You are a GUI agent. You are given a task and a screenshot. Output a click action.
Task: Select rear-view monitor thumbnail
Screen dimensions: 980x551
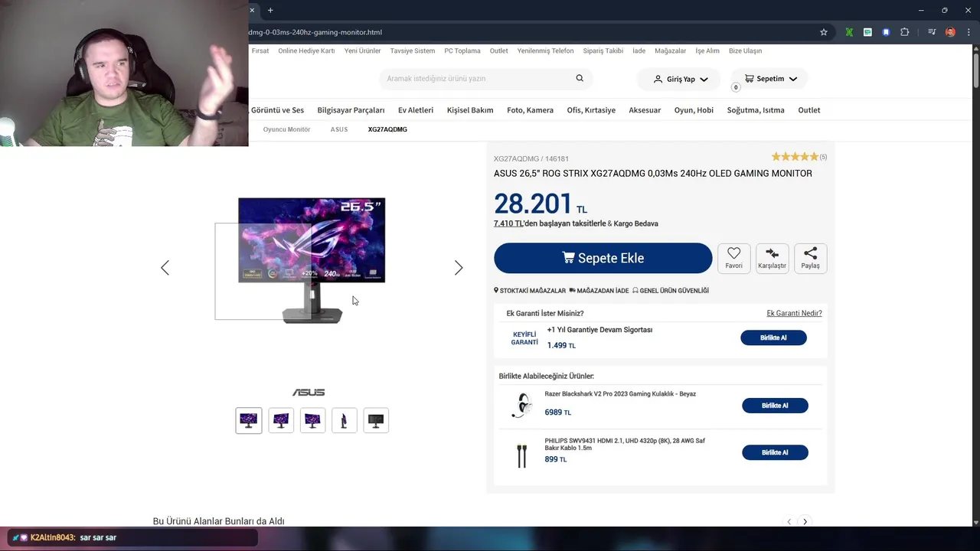376,420
